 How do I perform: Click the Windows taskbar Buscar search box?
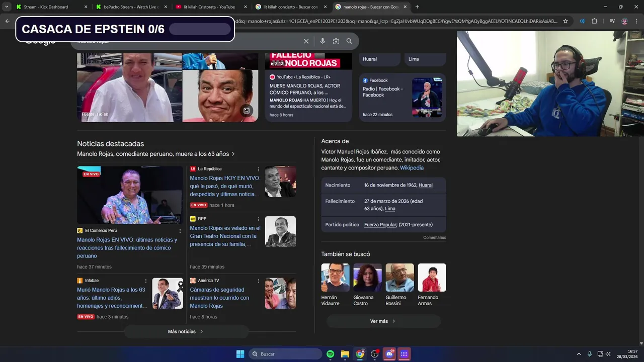coord(286,354)
